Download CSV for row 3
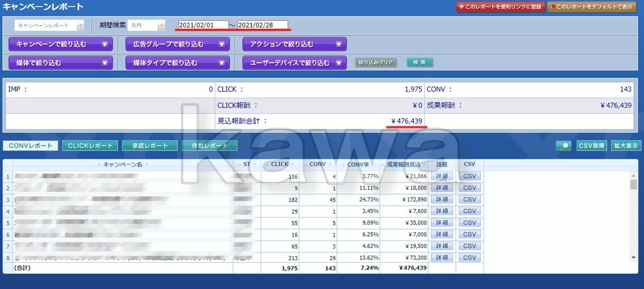This screenshot has height=289, width=644. click(469, 199)
